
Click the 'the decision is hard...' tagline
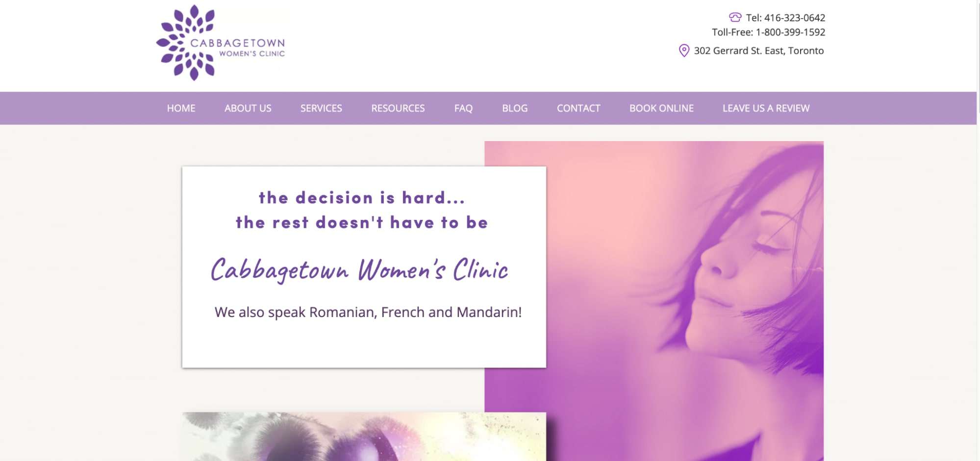point(362,197)
